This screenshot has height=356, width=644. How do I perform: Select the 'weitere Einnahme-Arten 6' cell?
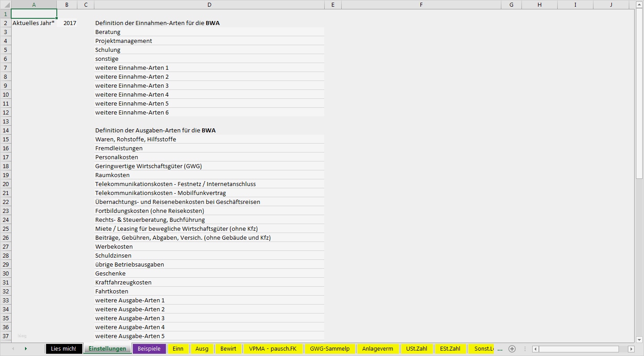click(209, 112)
